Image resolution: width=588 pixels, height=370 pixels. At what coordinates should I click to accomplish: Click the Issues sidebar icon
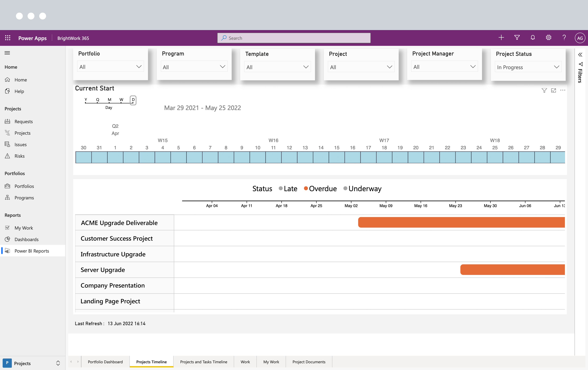[x=7, y=144]
